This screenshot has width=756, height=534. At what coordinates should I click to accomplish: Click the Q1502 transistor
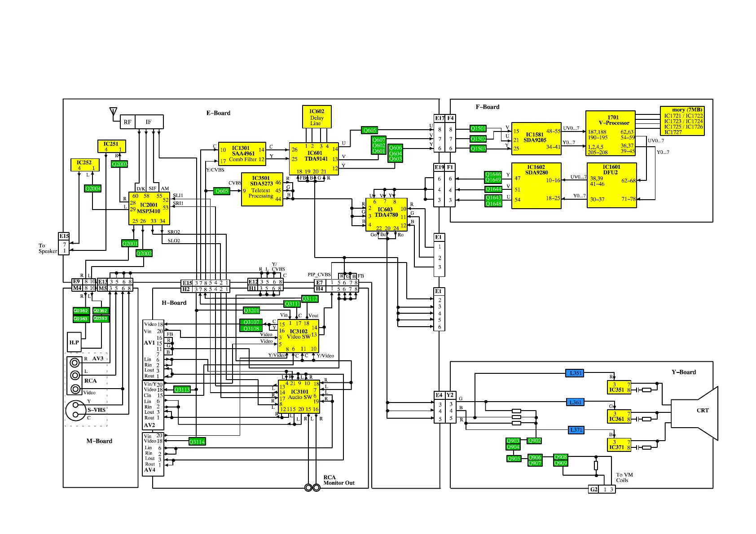478,139
